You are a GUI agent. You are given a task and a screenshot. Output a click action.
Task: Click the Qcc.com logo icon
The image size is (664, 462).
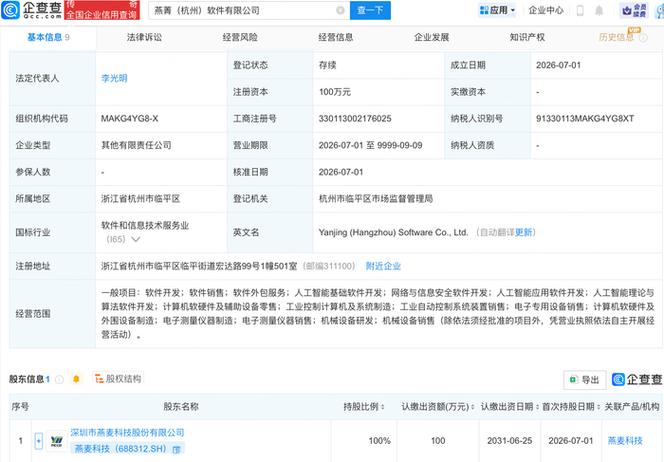(x=10, y=10)
